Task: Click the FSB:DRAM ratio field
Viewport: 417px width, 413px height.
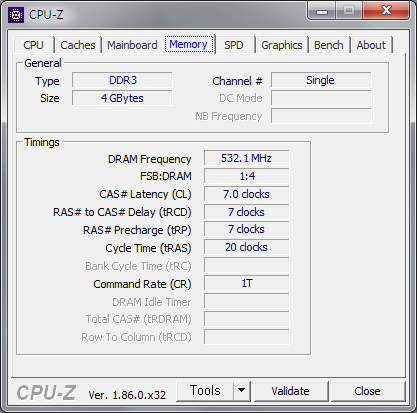Action: [x=247, y=176]
